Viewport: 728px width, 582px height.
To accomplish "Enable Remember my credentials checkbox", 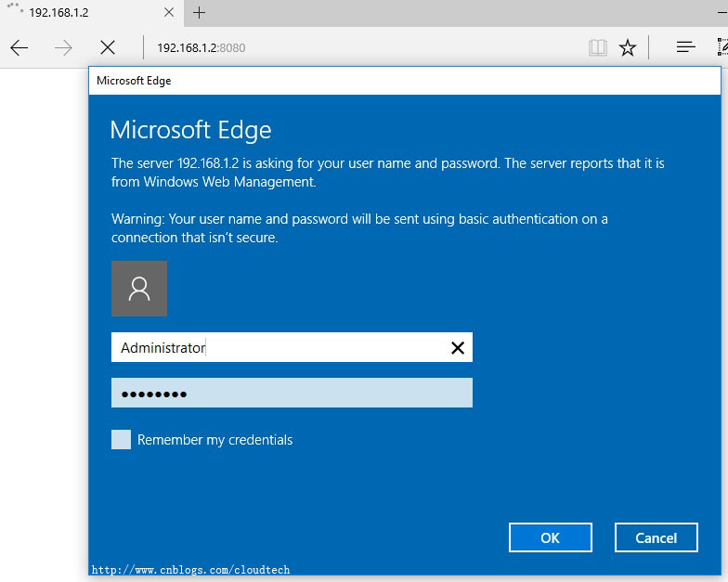I will (121, 440).
